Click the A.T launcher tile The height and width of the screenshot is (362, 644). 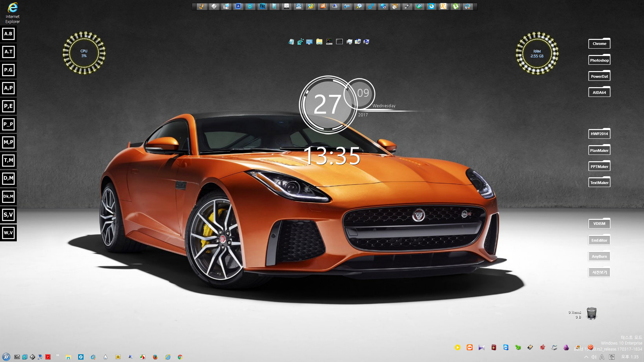tap(8, 52)
